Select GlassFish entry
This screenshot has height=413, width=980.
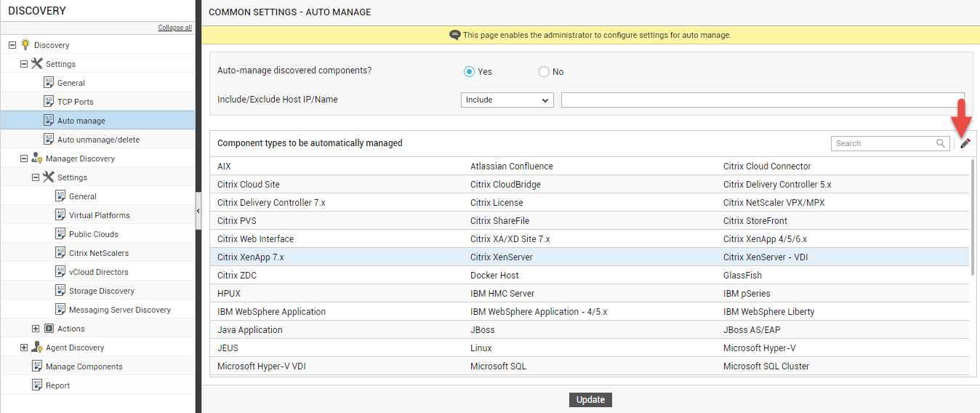[743, 276]
